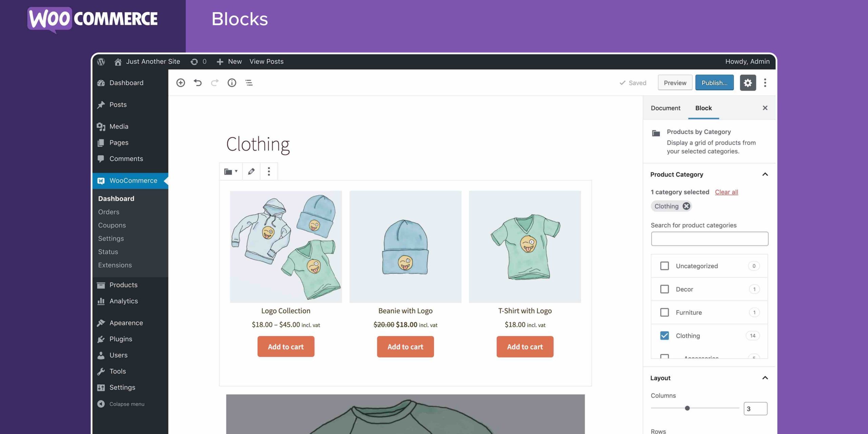Uncheck the Clothing category

(664, 335)
